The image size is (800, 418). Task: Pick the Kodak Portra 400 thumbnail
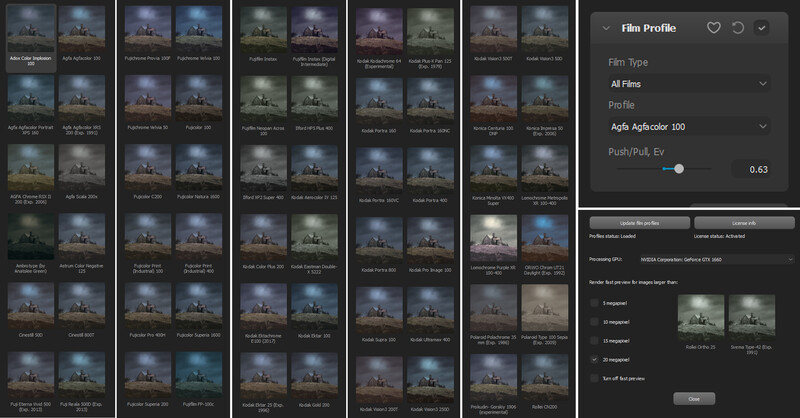(430, 171)
